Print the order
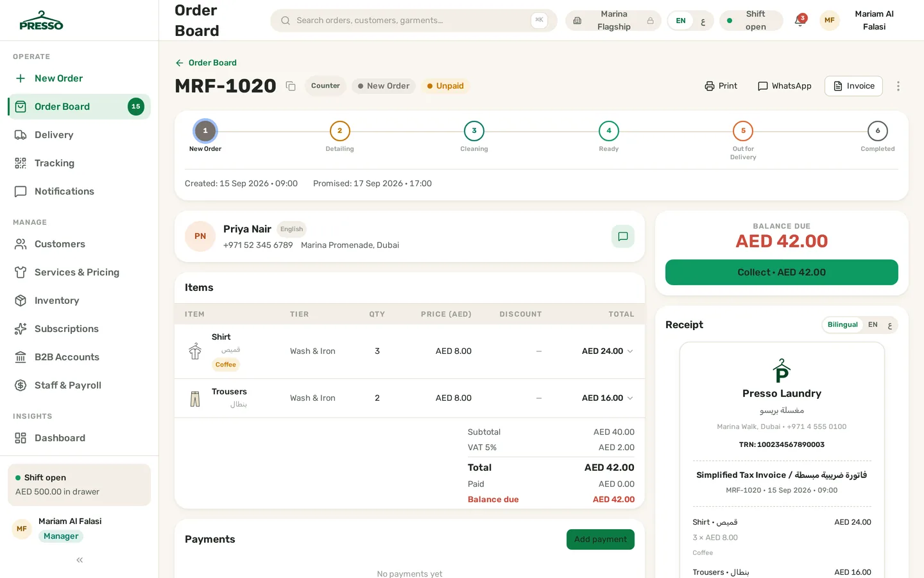This screenshot has height=578, width=924. tap(721, 86)
